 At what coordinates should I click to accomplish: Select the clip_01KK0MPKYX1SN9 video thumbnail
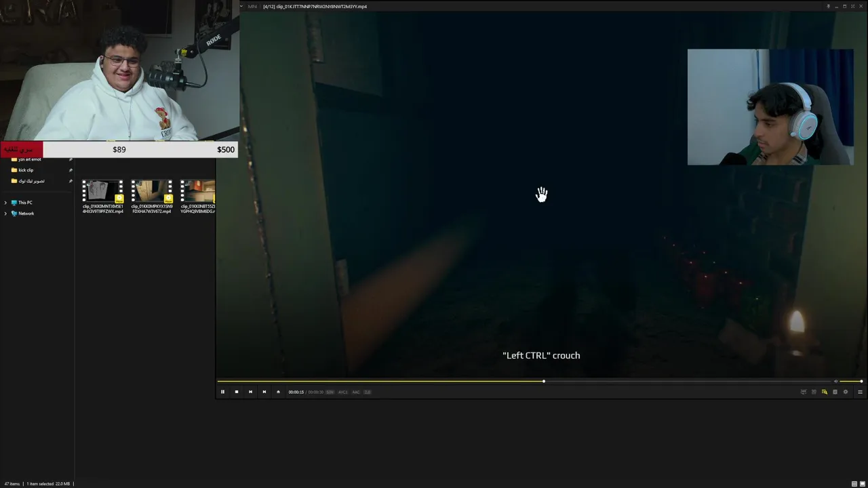click(x=152, y=192)
